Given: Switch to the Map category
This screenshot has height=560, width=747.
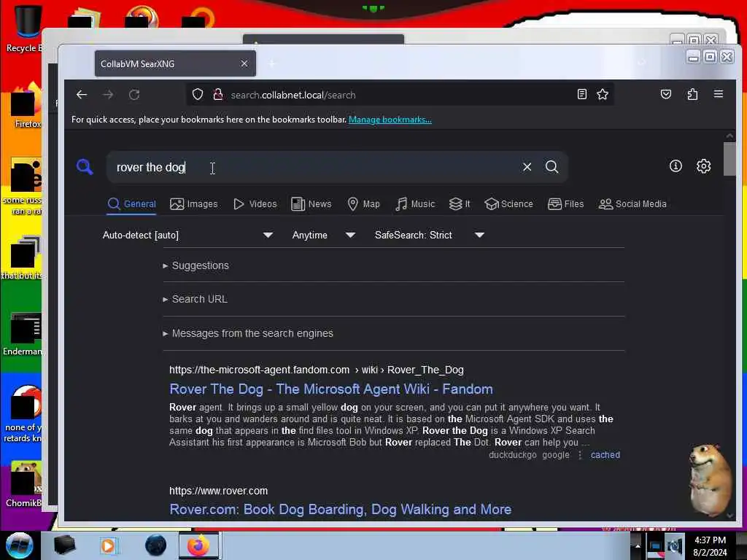Looking at the screenshot, I should coord(363,204).
